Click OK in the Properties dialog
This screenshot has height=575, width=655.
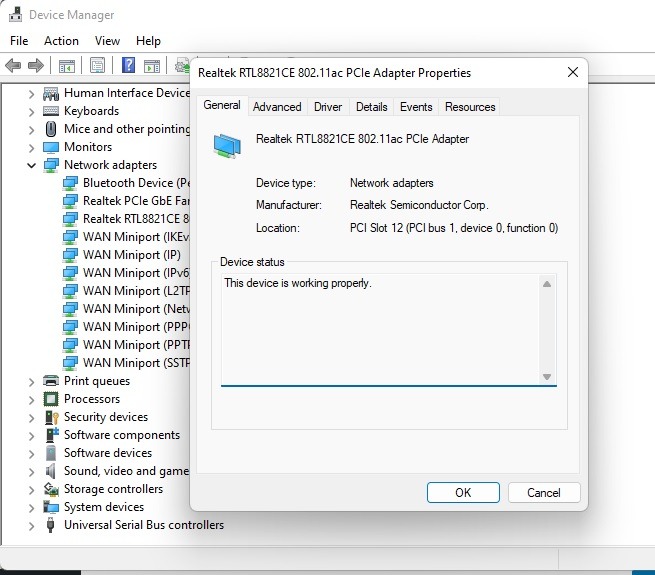(x=463, y=493)
